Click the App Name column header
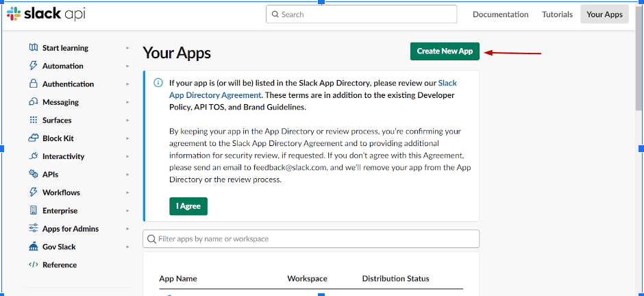The width and height of the screenshot is (644, 296). [x=178, y=279]
